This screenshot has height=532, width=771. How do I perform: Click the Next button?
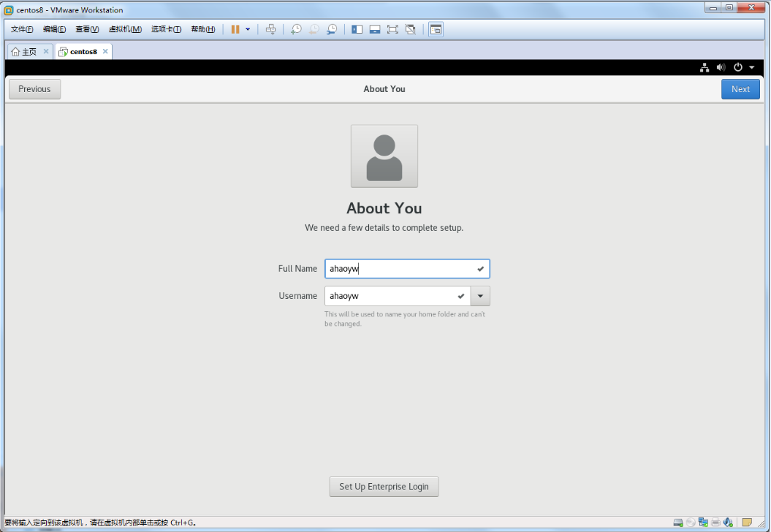(740, 89)
